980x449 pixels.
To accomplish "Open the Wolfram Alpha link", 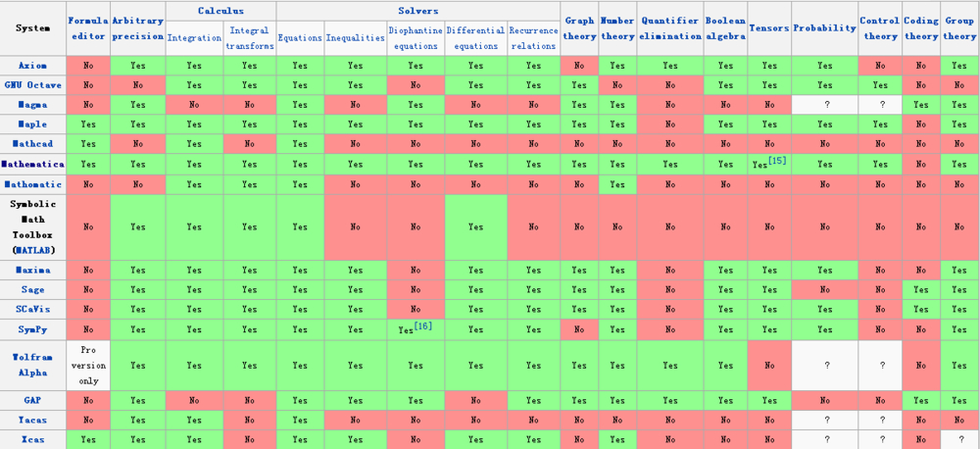I will [32, 366].
